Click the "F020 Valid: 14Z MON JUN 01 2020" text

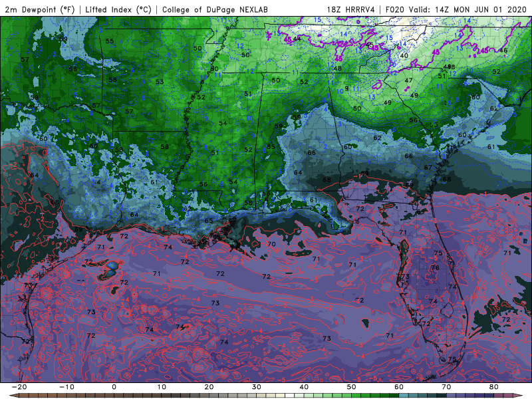pos(456,9)
